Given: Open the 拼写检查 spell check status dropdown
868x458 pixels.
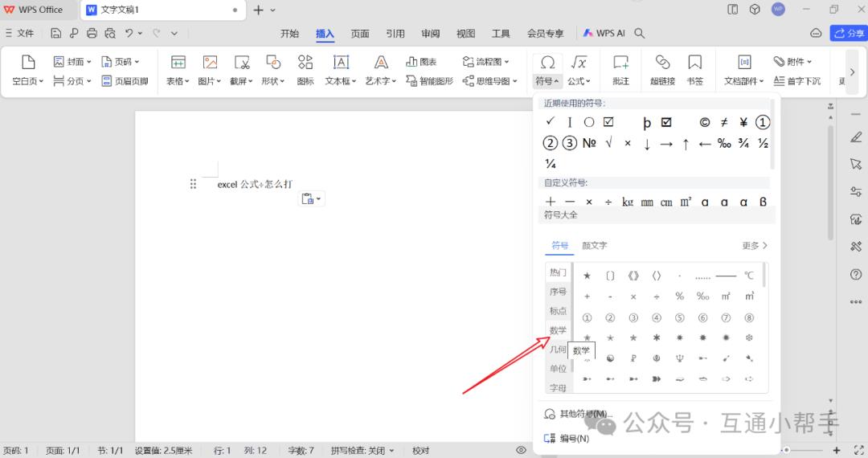Looking at the screenshot, I should 362,450.
